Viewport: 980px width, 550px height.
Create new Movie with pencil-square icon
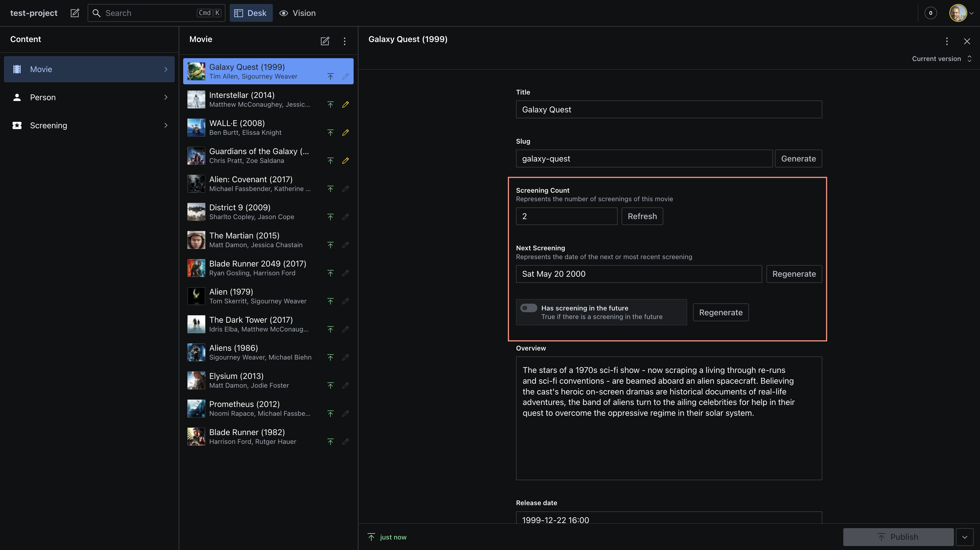(x=325, y=41)
